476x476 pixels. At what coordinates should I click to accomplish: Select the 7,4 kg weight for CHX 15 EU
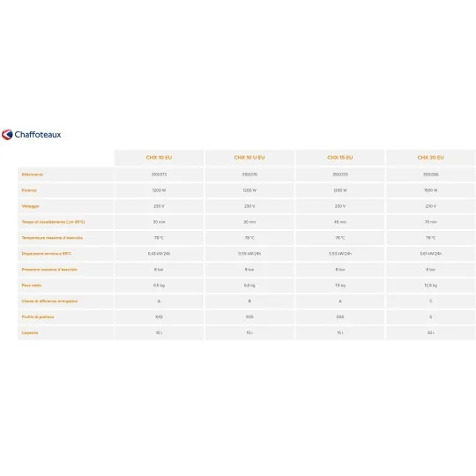340,286
